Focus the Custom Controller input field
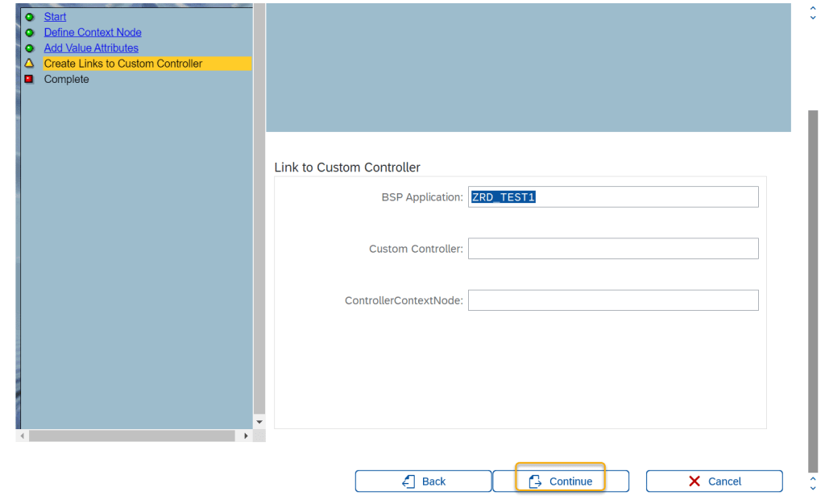The image size is (825, 504). [613, 249]
